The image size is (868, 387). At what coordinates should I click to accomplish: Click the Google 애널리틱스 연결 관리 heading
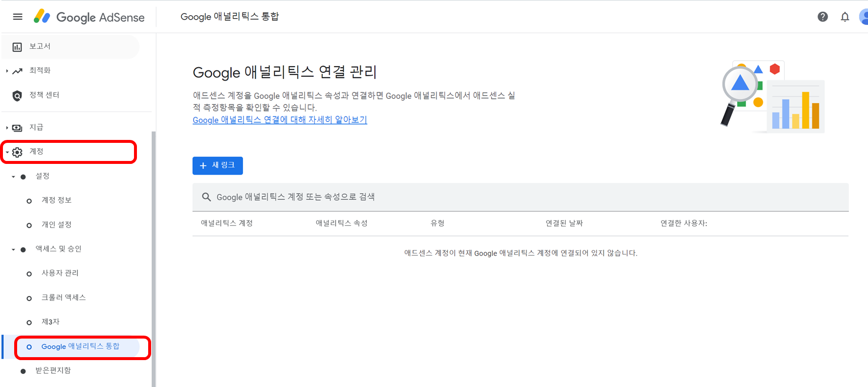point(285,72)
